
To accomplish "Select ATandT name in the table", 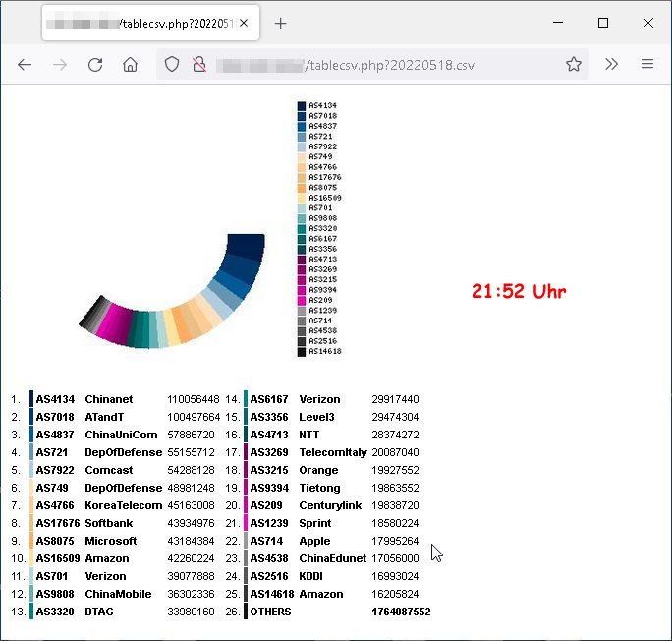I will 104,417.
